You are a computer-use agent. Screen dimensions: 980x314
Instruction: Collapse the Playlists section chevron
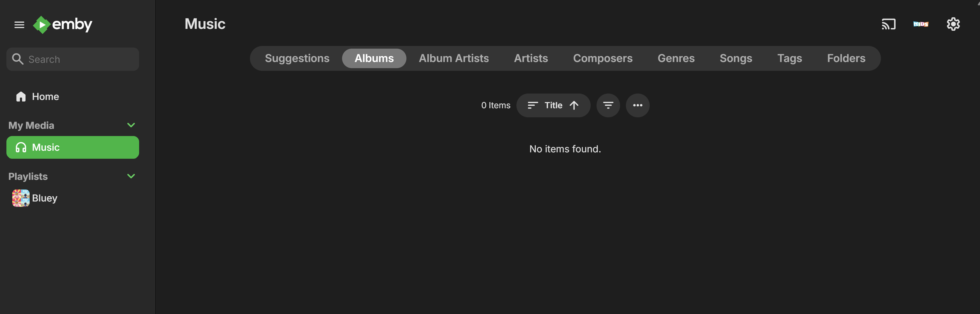coord(131,176)
